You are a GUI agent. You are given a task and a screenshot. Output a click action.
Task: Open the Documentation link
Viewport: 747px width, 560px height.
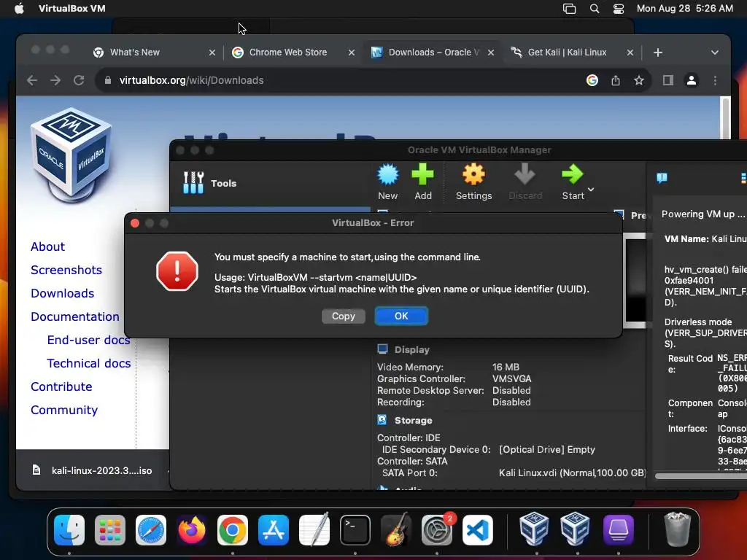[x=75, y=316]
